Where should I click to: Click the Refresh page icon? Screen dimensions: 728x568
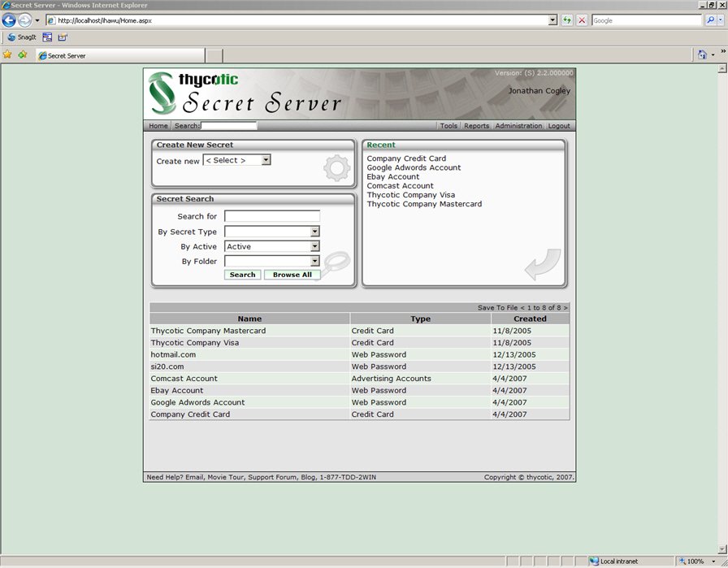point(567,20)
